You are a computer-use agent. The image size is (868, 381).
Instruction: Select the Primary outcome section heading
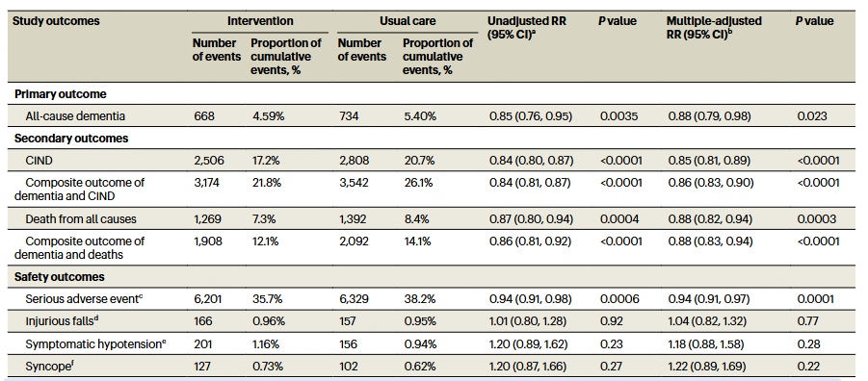pos(59,94)
